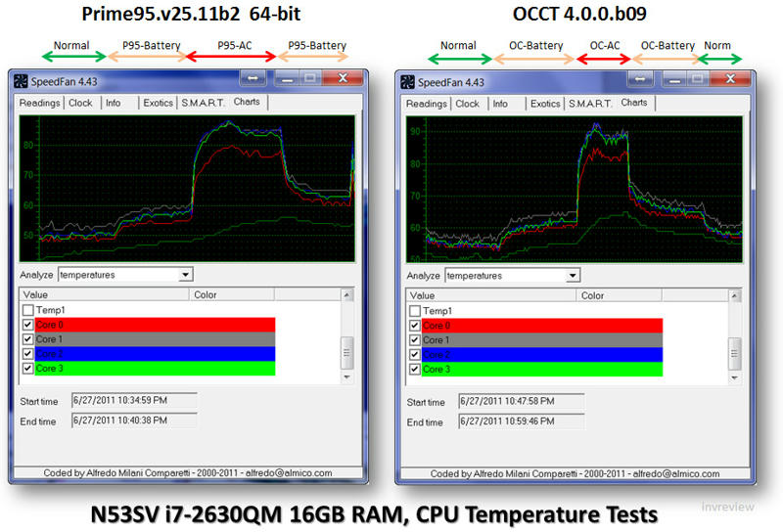
Task: Maximize the right SpeedFan window
Action: [x=698, y=79]
